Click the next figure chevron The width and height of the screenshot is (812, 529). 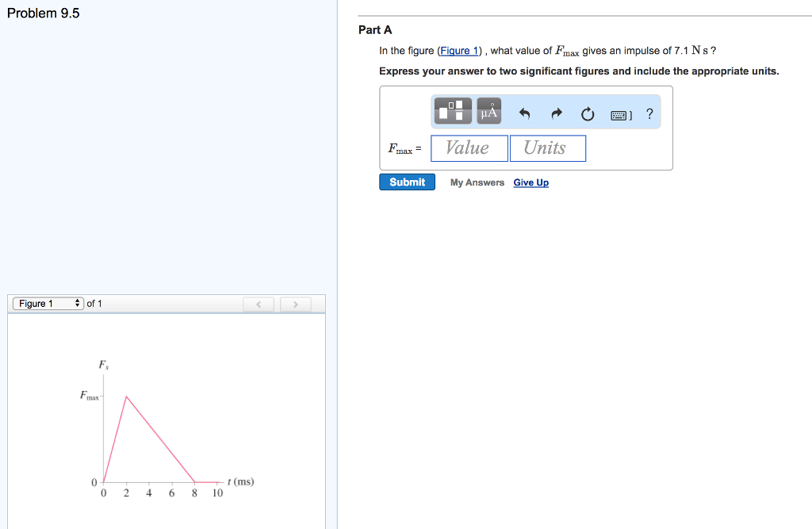coord(294,303)
